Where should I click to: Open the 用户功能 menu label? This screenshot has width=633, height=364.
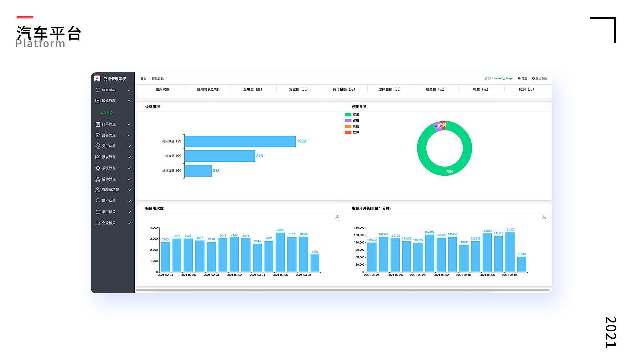click(109, 201)
